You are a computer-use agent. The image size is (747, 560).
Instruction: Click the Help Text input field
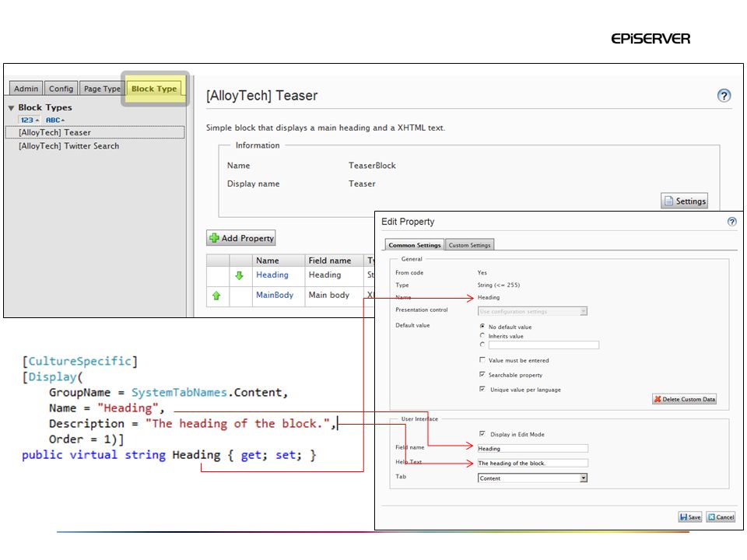point(532,464)
